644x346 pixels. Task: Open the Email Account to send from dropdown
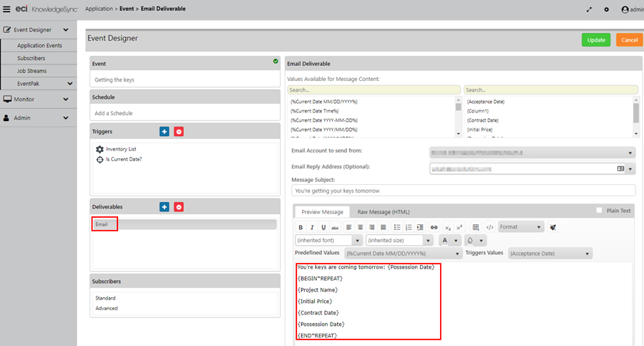532,153
